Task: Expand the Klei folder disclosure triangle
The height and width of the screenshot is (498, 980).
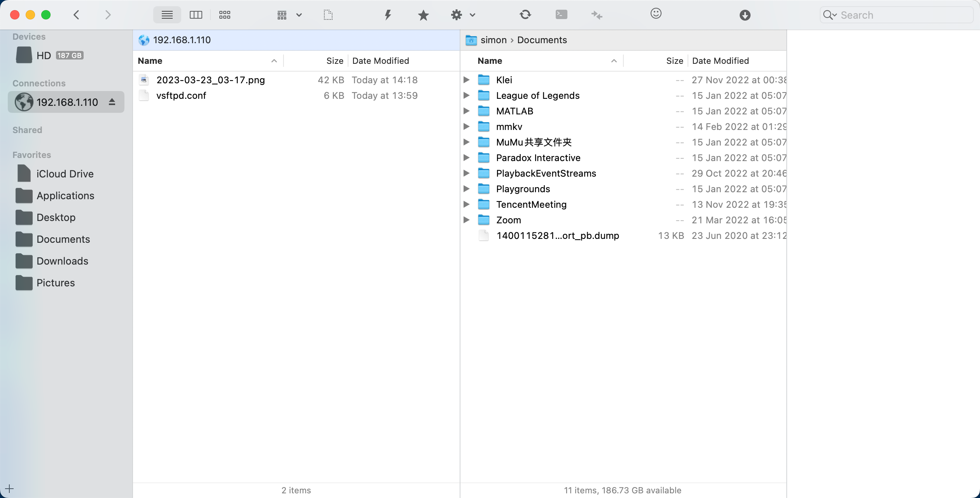Action: (466, 80)
